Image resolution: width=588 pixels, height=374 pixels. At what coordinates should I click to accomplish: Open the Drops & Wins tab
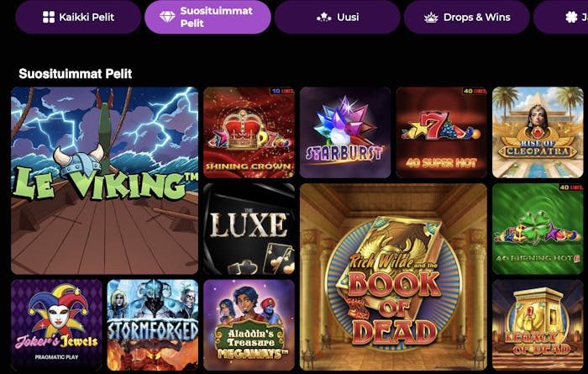click(466, 17)
